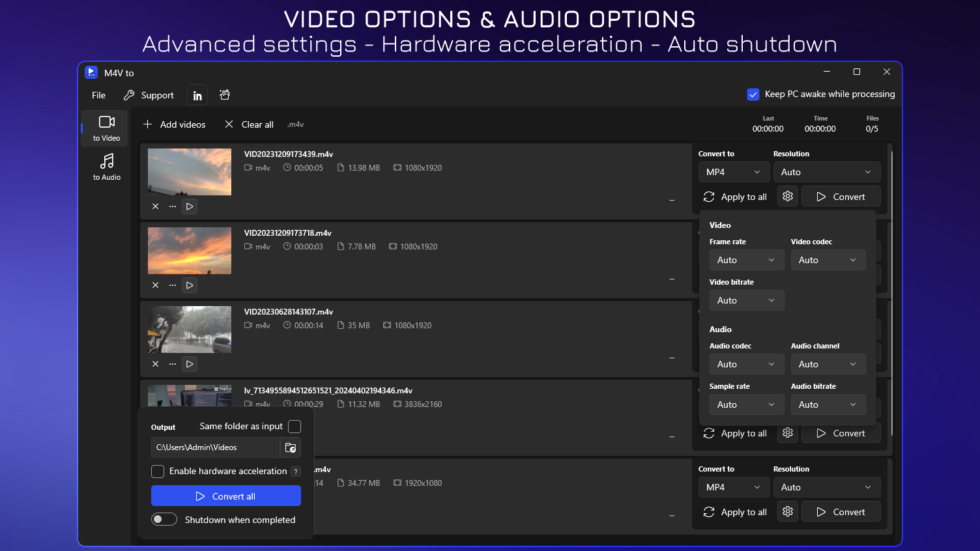Turn on Shutdown when completed switch
The image size is (980, 551).
(x=164, y=519)
